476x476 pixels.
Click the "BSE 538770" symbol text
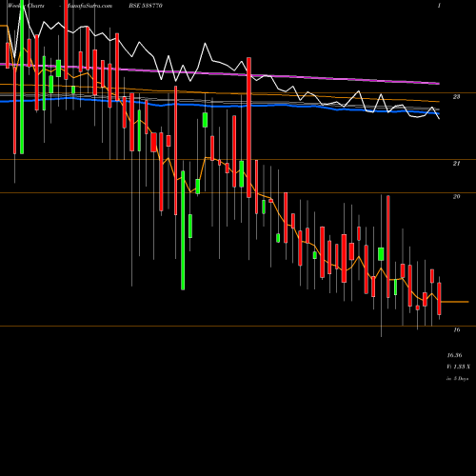coord(146,6)
